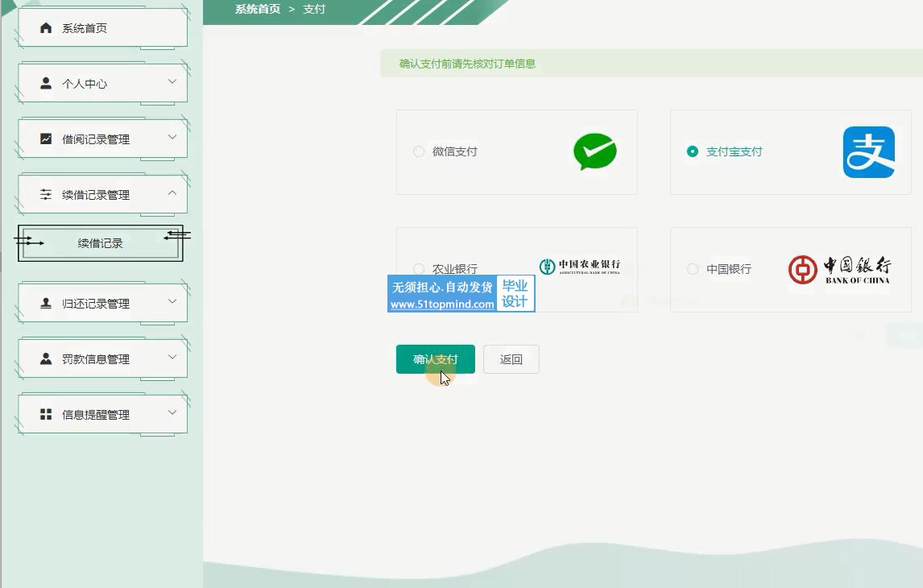Click the grid icon beside 信息提醒管理
923x588 pixels.
click(x=46, y=414)
